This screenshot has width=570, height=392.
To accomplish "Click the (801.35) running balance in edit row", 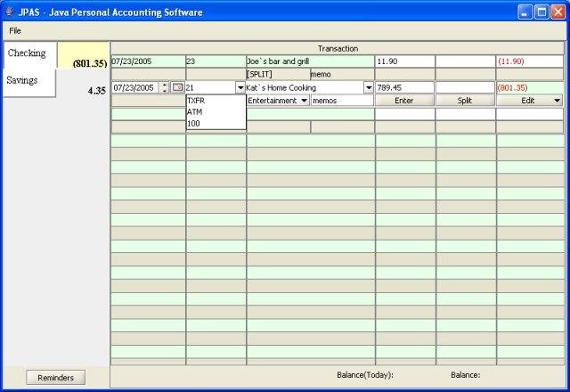I will click(530, 87).
